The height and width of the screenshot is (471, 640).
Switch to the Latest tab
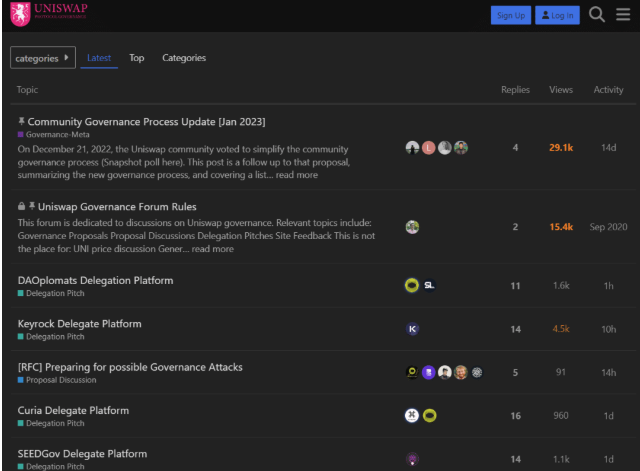coord(99,58)
